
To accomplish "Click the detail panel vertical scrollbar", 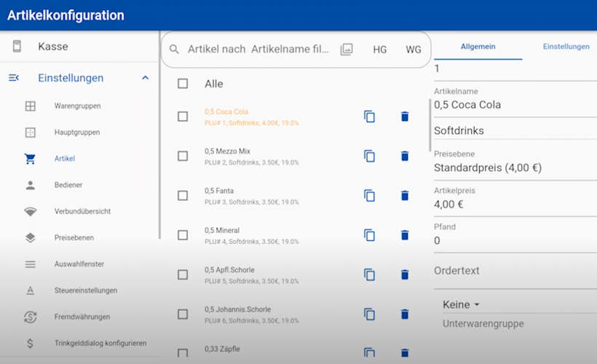I will pyautogui.click(x=430, y=125).
